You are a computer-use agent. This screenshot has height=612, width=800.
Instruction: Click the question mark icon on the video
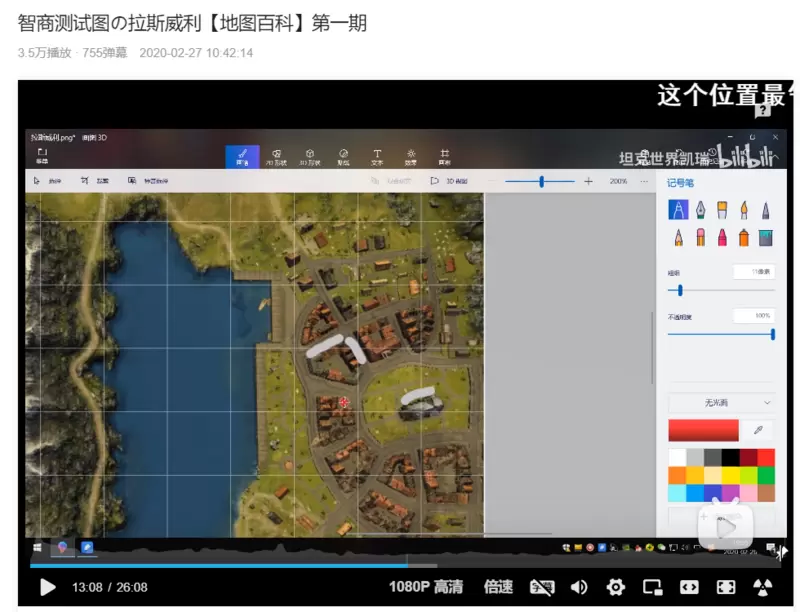[763, 110]
